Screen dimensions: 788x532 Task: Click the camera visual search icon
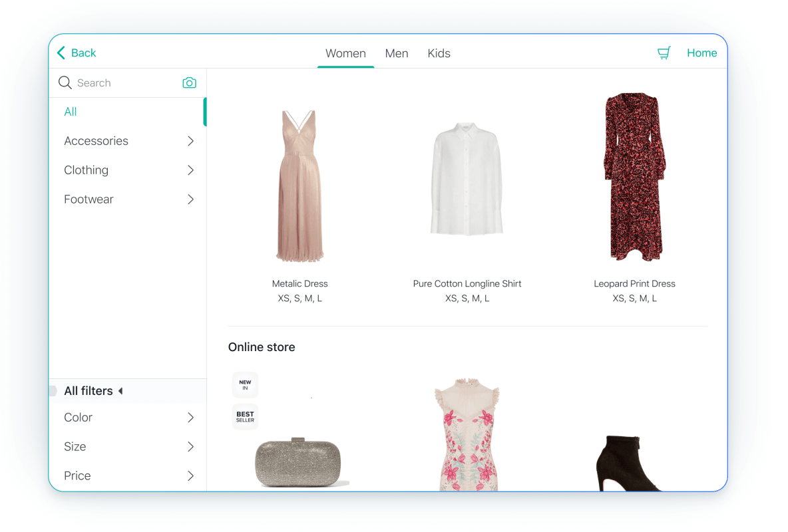pos(190,82)
